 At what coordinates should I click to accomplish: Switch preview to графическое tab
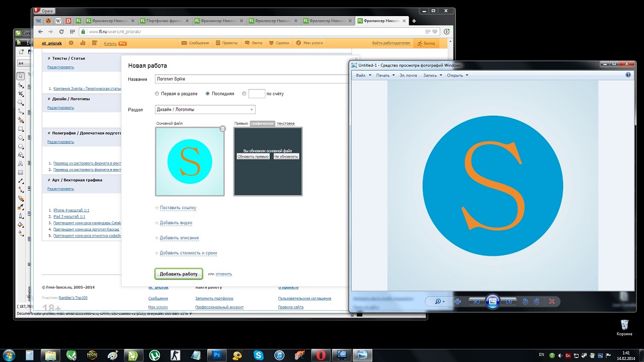click(263, 123)
